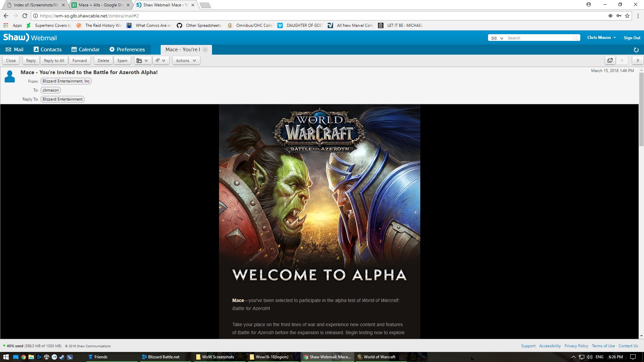
Task: Open the Preferences tab
Action: [x=127, y=50]
